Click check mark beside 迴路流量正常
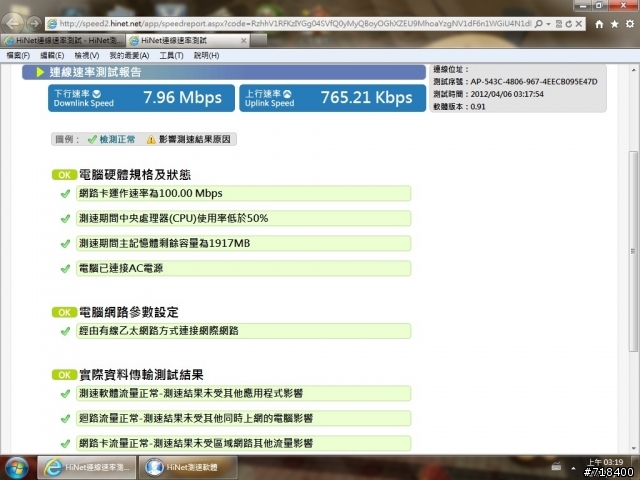This screenshot has height=480, width=640. pos(65,419)
